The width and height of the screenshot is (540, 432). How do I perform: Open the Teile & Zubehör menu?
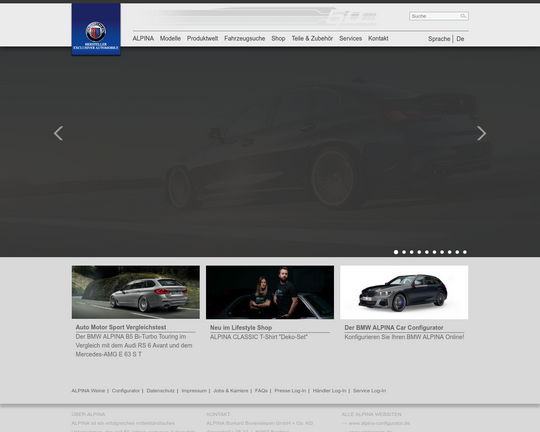click(x=312, y=39)
